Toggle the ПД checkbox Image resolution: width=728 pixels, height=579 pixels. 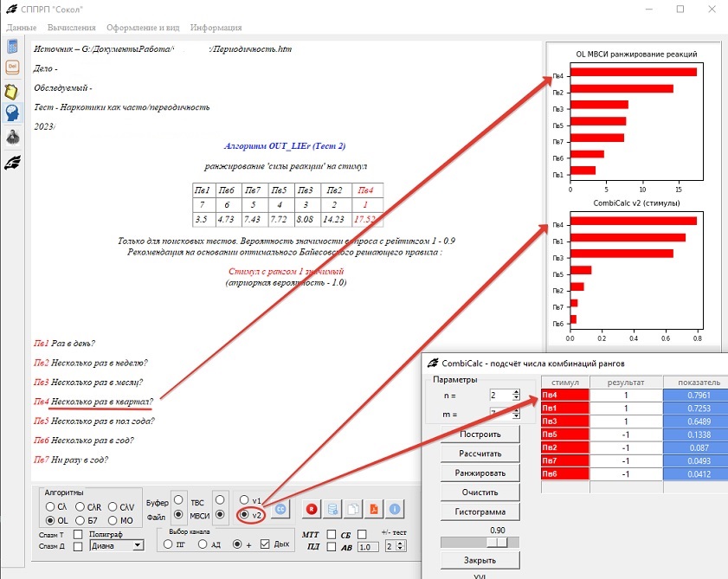click(331, 547)
